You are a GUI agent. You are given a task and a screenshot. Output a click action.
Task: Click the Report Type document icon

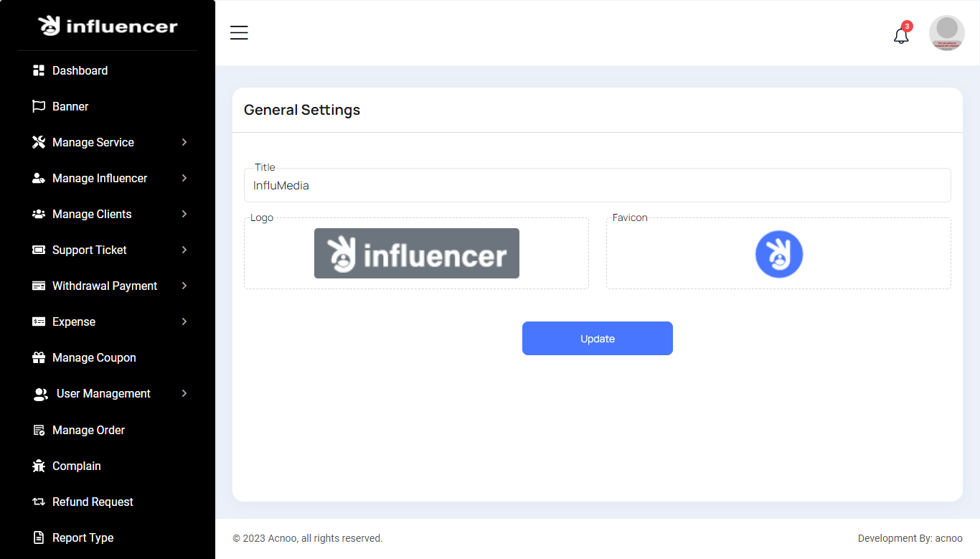coord(39,537)
